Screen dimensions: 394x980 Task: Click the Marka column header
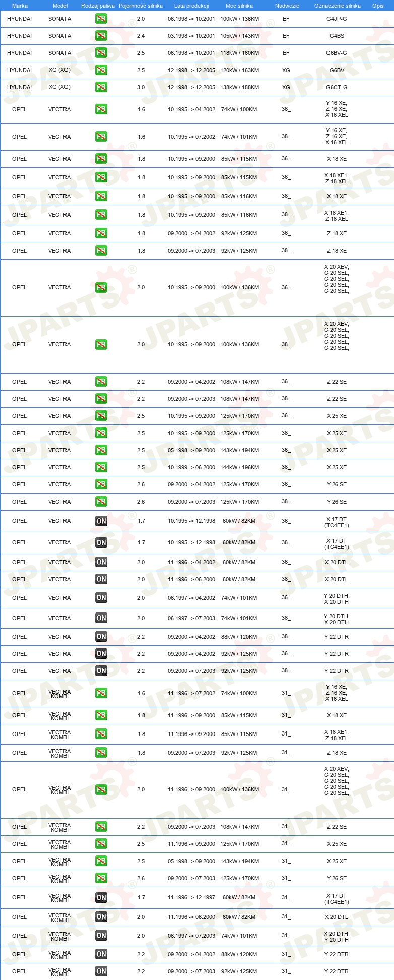20,6
